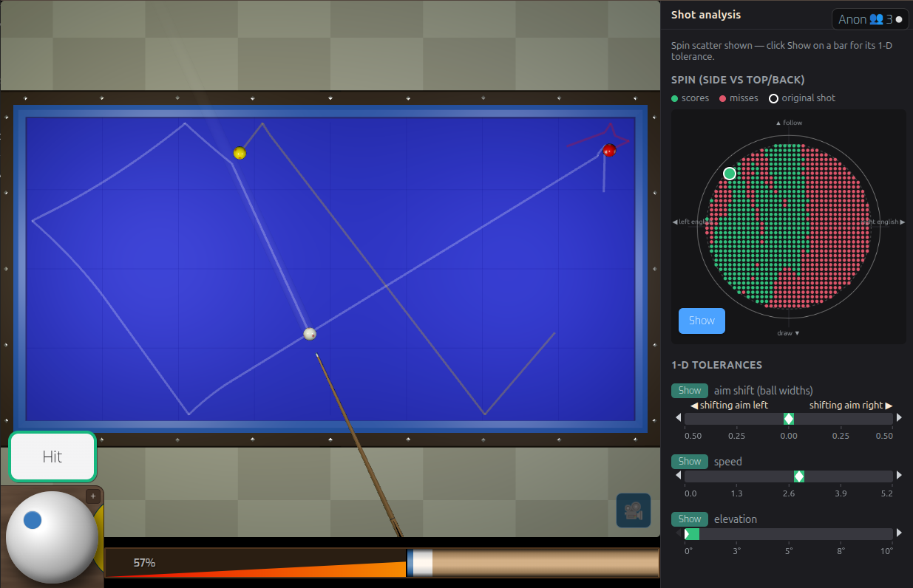Click the speed diamond marker

tap(798, 476)
